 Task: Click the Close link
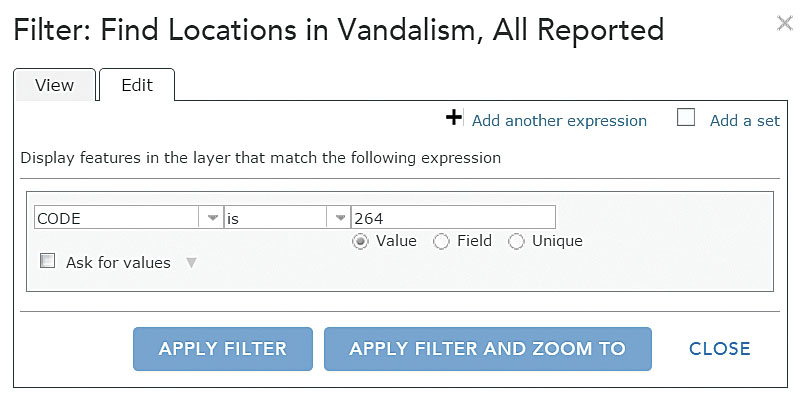(719, 349)
